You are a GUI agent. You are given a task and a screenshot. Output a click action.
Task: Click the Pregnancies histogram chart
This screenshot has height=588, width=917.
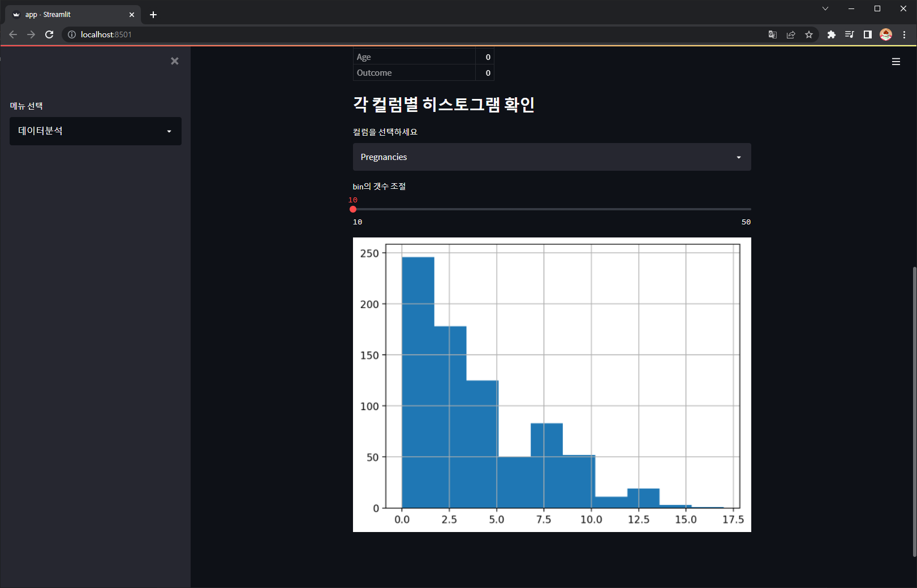[x=552, y=384]
